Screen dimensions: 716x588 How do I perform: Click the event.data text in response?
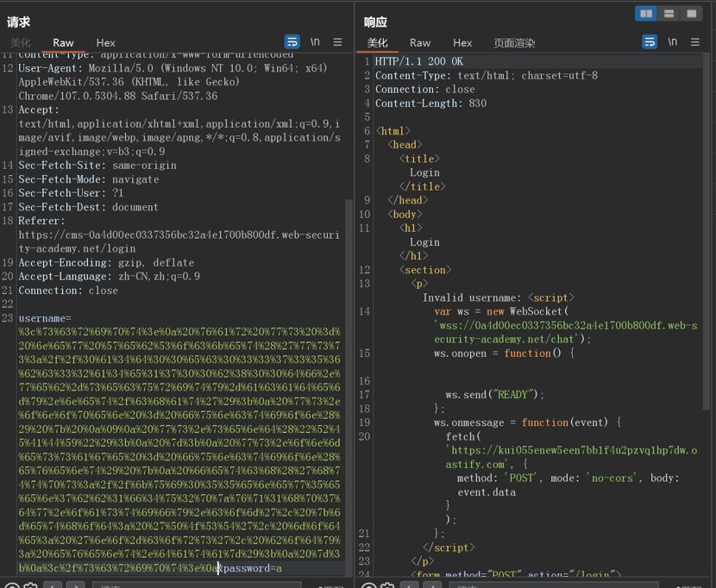[487, 492]
